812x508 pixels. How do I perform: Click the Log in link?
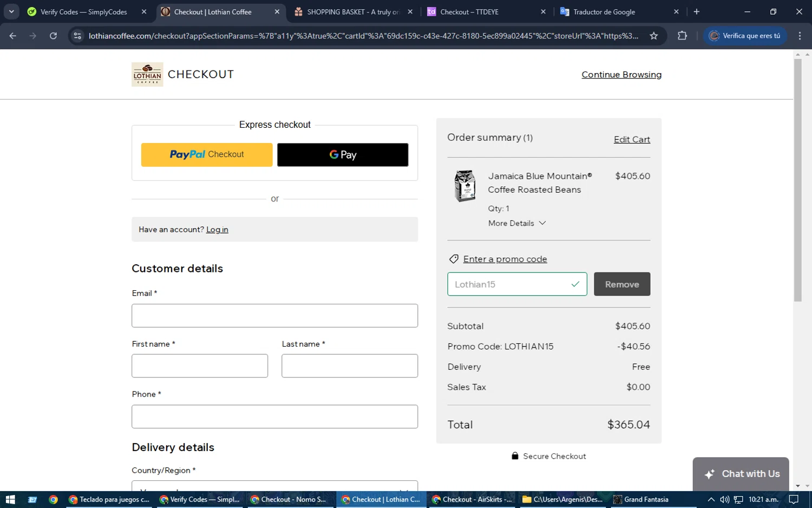(217, 230)
